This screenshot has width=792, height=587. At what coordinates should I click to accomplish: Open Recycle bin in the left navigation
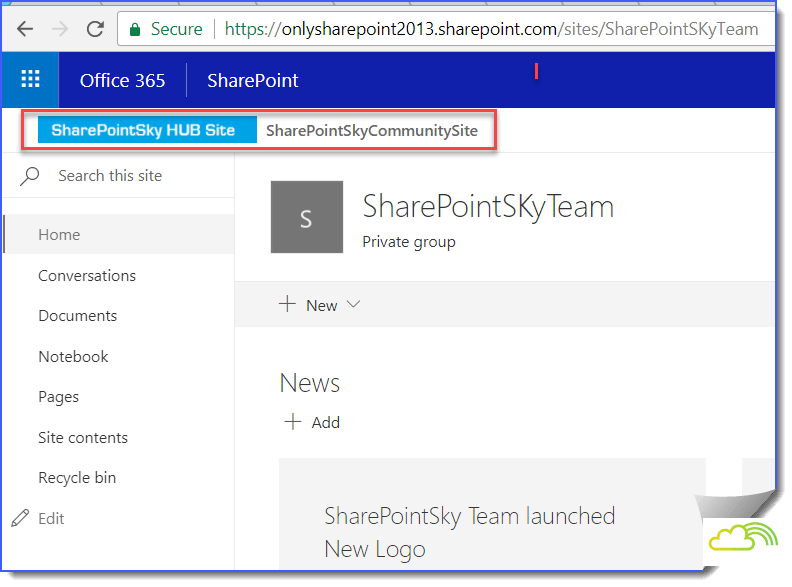tap(77, 478)
